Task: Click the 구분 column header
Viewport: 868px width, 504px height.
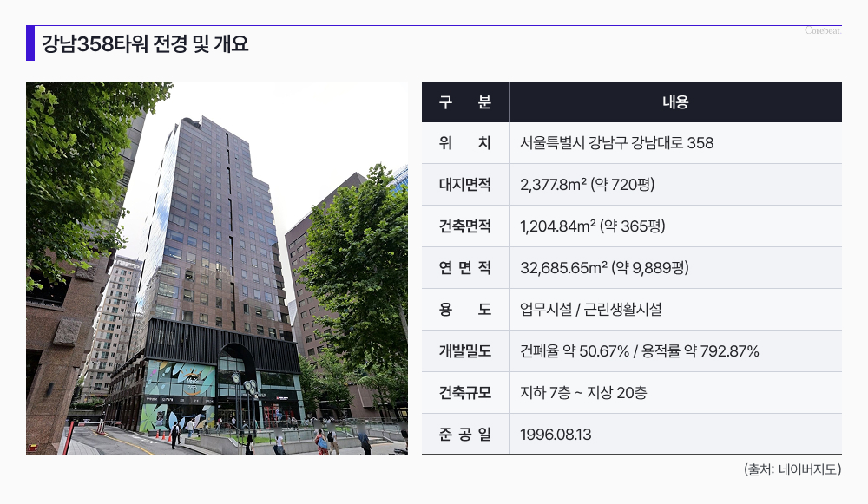Action: 465,101
